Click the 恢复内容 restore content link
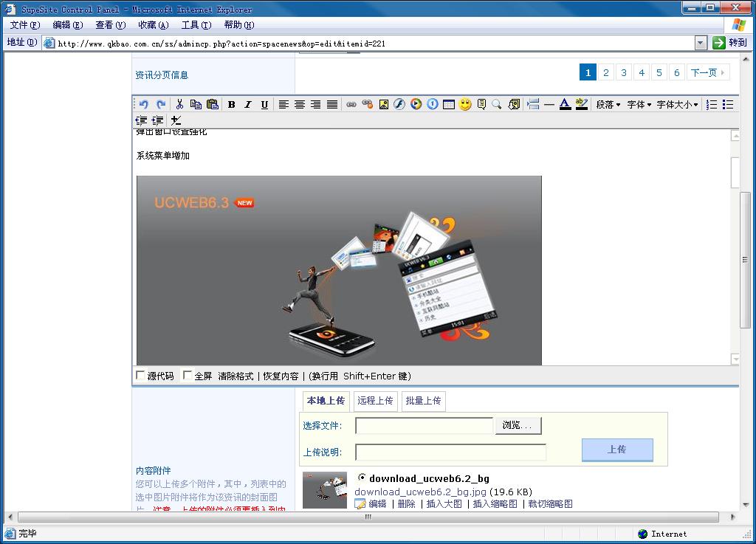 (281, 376)
